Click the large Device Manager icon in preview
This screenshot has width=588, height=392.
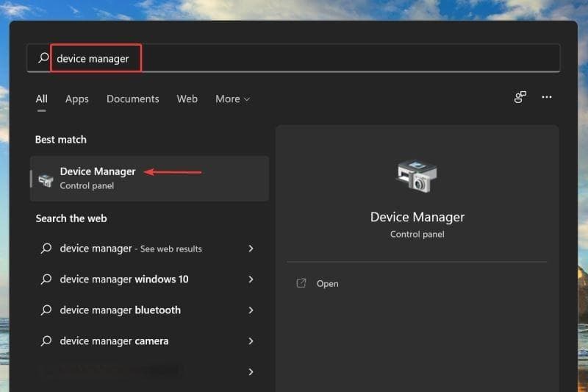[417, 177]
